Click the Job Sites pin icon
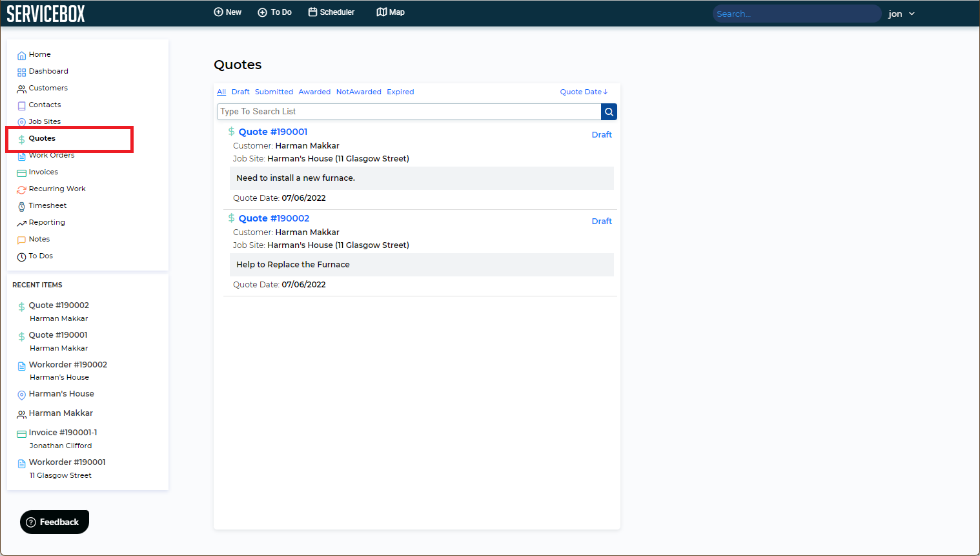Image resolution: width=980 pixels, height=556 pixels. pos(21,122)
